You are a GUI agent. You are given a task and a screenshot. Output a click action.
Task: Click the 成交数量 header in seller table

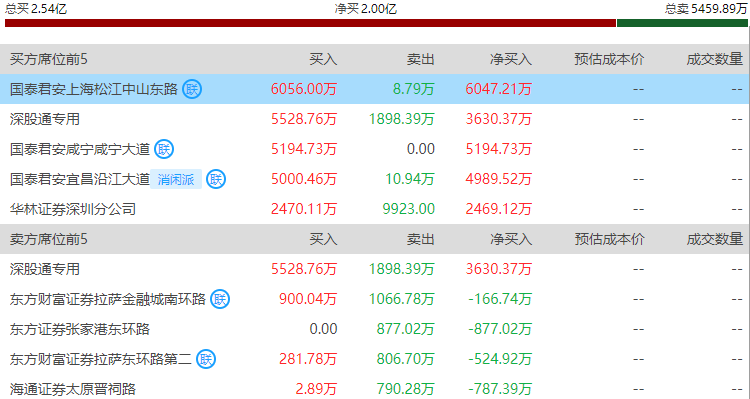point(715,239)
